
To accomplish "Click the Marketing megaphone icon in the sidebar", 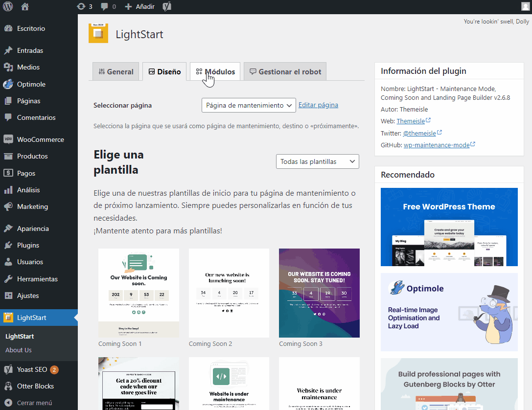I will [8, 206].
